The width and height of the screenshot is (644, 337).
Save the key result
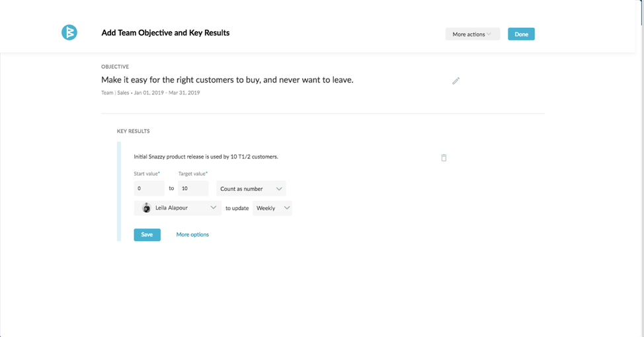(x=147, y=235)
